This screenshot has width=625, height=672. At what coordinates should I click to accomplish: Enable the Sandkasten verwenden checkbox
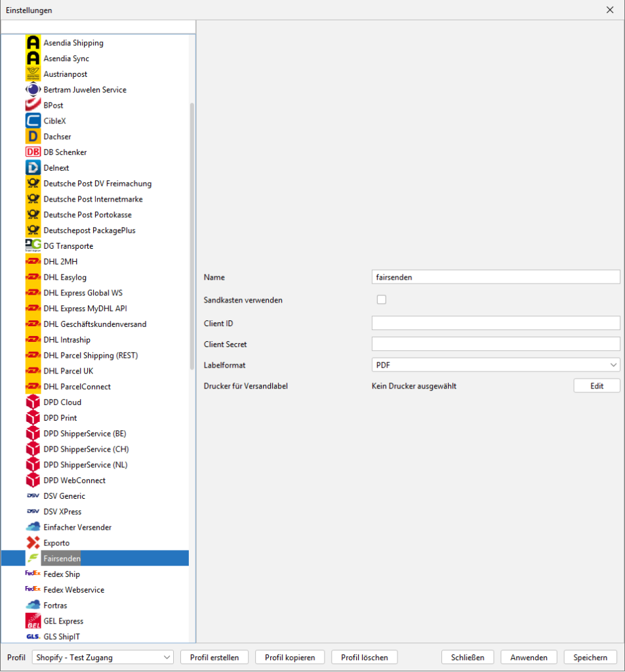(x=382, y=300)
